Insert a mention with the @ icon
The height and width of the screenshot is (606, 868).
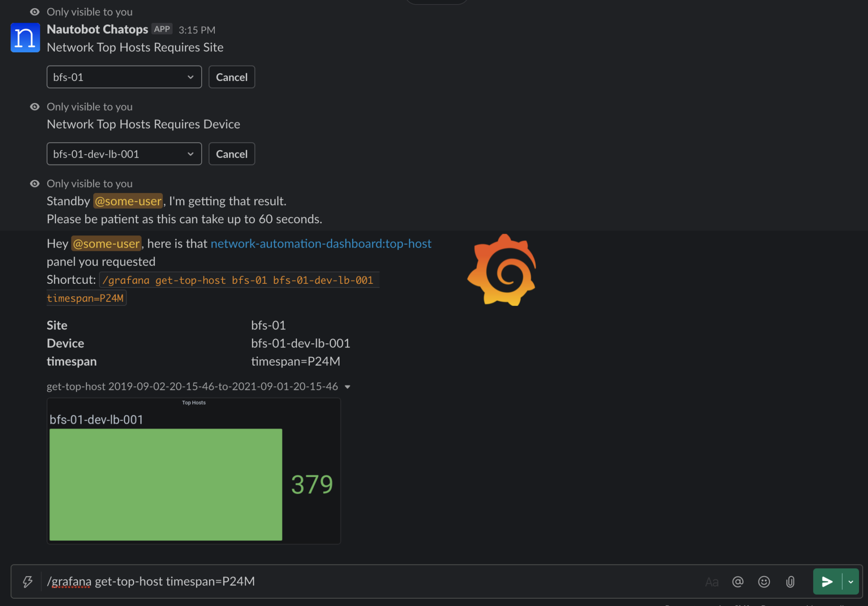(738, 582)
